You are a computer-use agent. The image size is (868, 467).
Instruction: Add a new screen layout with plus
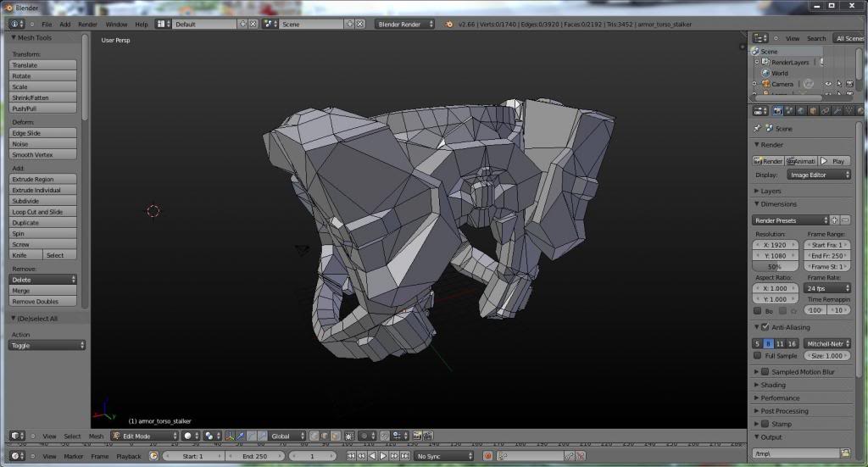tap(242, 24)
